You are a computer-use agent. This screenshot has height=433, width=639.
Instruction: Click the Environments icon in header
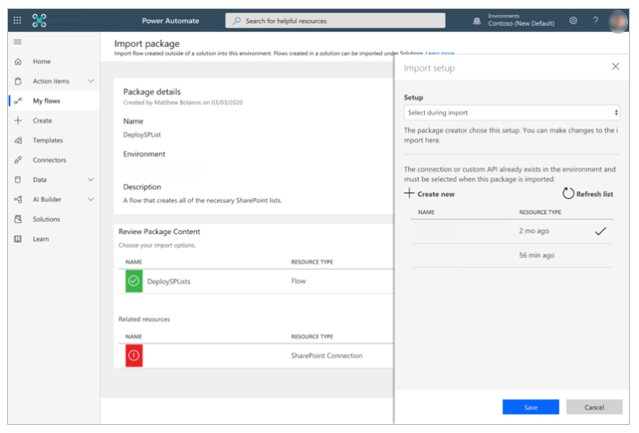click(x=476, y=21)
